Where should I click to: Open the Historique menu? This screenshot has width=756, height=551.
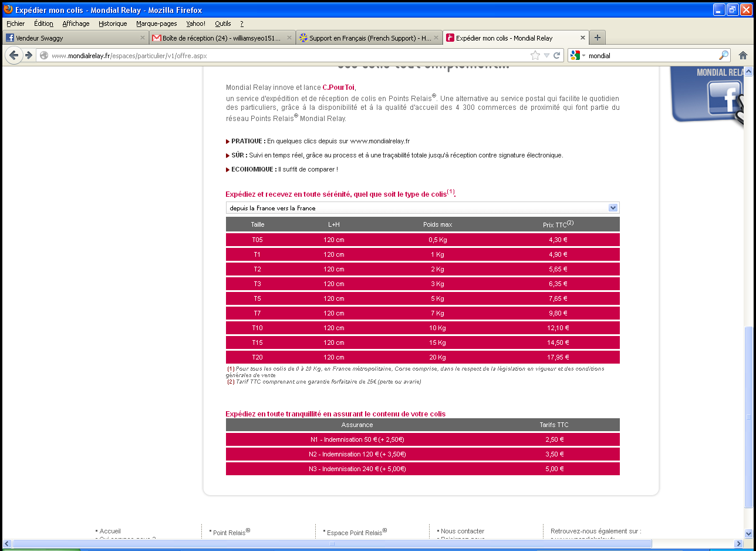[113, 23]
